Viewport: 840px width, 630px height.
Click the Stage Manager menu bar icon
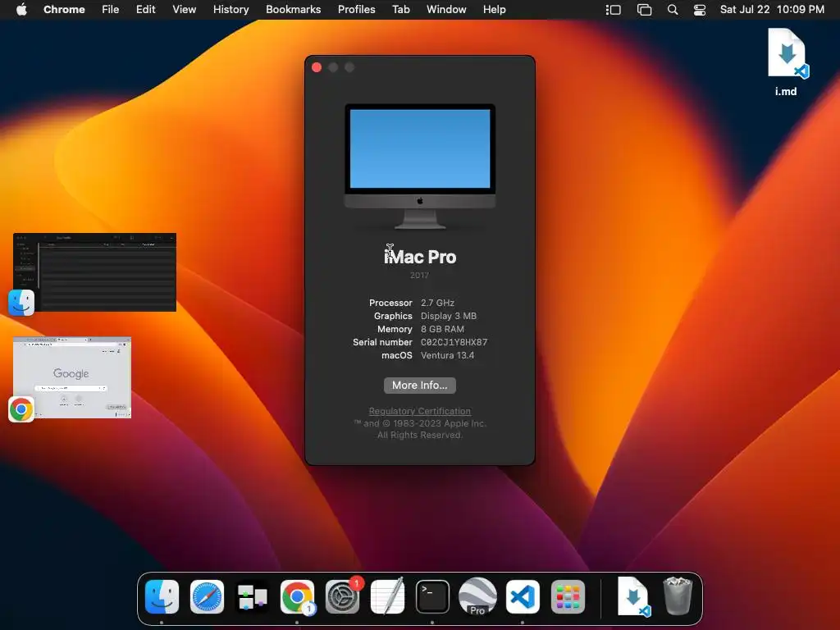(x=614, y=10)
